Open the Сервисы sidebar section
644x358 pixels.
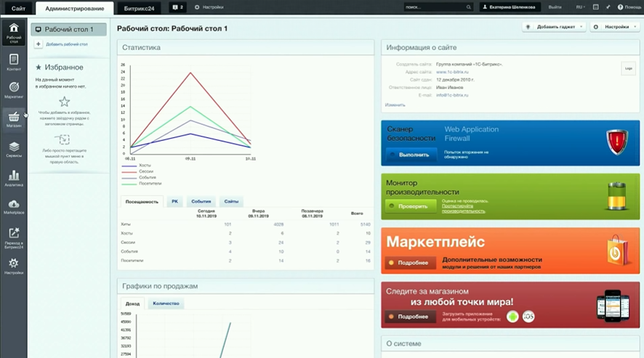pos(14,150)
